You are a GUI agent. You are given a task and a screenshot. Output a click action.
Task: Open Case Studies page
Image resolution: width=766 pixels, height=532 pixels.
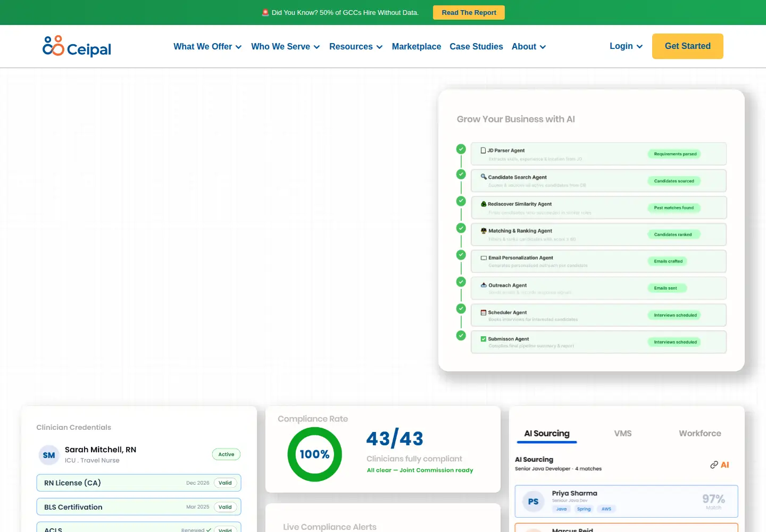pyautogui.click(x=476, y=46)
